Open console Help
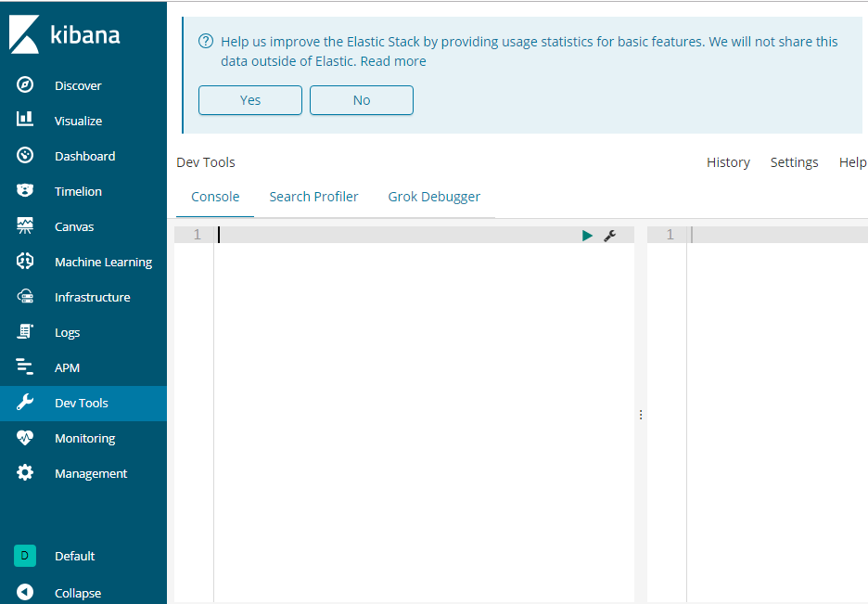 tap(852, 162)
